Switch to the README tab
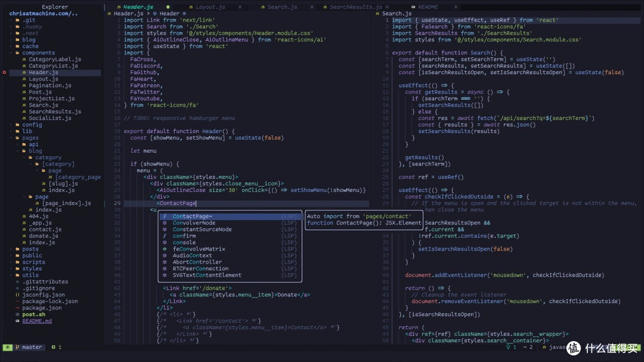The height and width of the screenshot is (362, 644). (x=428, y=7)
